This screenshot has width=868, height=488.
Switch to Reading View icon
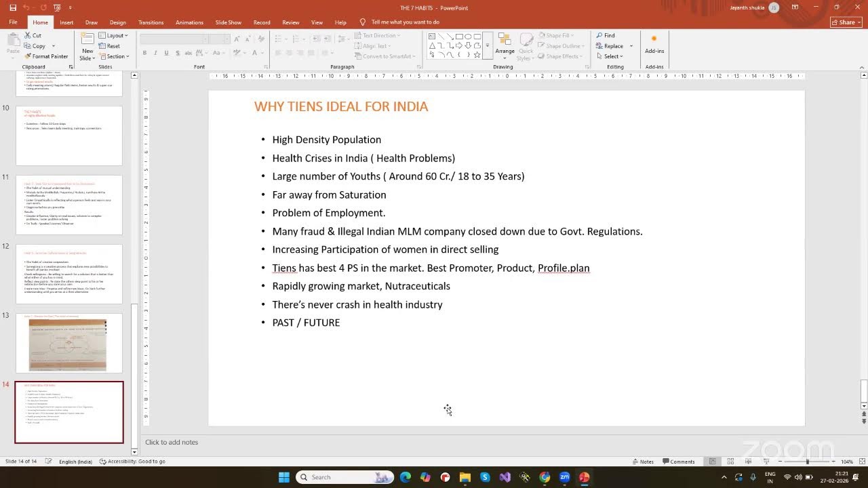coord(747,462)
